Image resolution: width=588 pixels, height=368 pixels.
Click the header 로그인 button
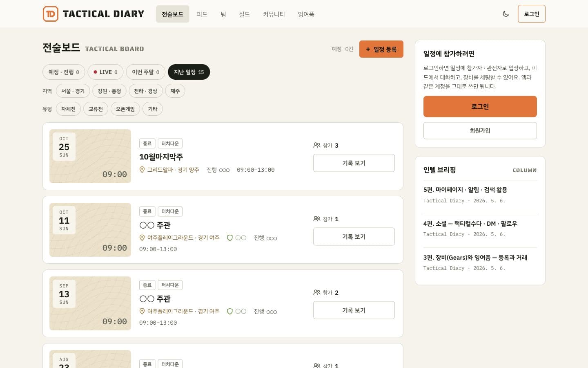coord(532,14)
